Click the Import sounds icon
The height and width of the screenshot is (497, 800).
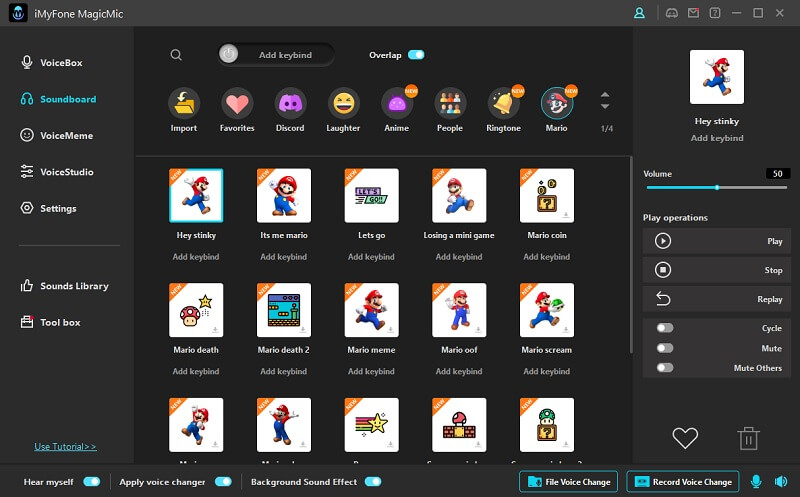click(x=184, y=104)
